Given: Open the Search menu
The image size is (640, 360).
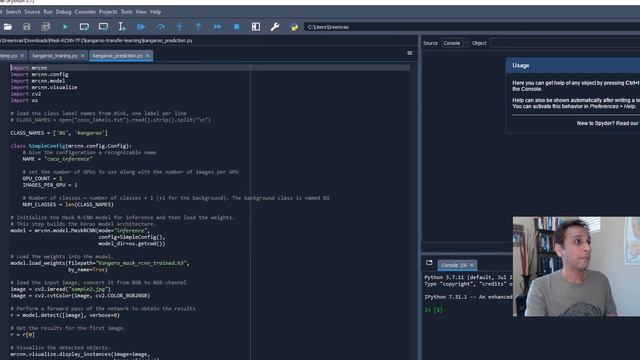Looking at the screenshot, I should tap(13, 12).
